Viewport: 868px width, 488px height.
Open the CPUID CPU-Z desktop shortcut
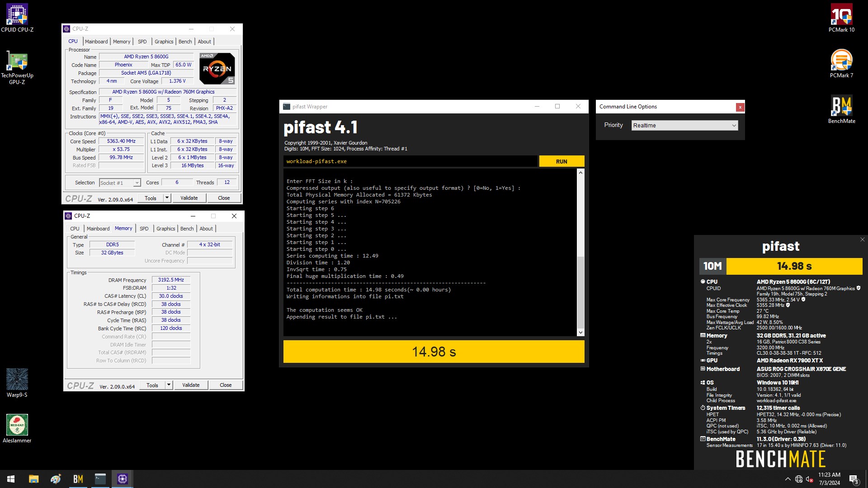click(x=17, y=18)
